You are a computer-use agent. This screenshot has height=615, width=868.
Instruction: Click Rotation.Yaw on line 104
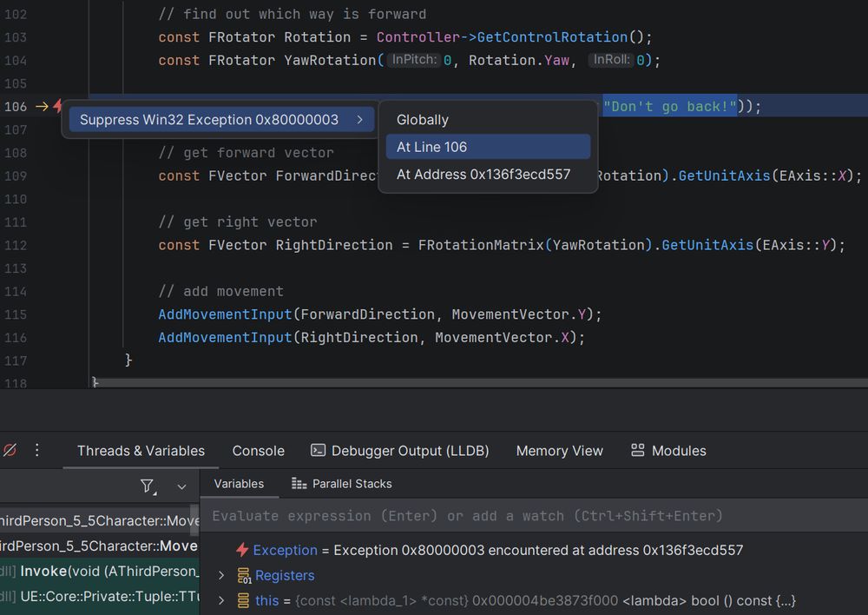coord(519,61)
